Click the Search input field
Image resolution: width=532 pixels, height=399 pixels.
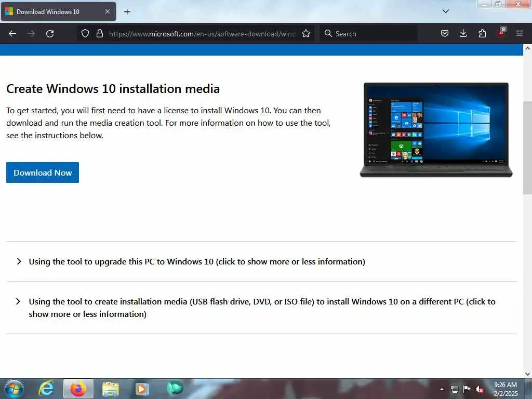point(368,34)
